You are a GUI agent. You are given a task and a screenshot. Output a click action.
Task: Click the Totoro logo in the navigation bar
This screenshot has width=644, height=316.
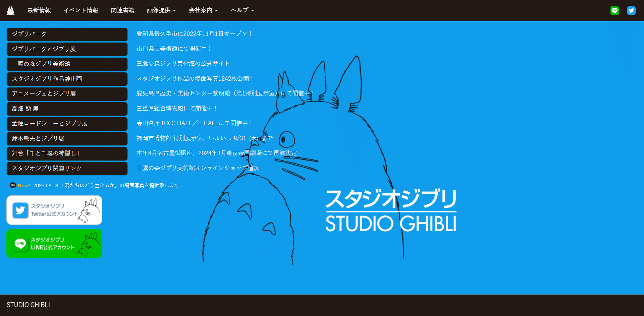tap(10, 10)
